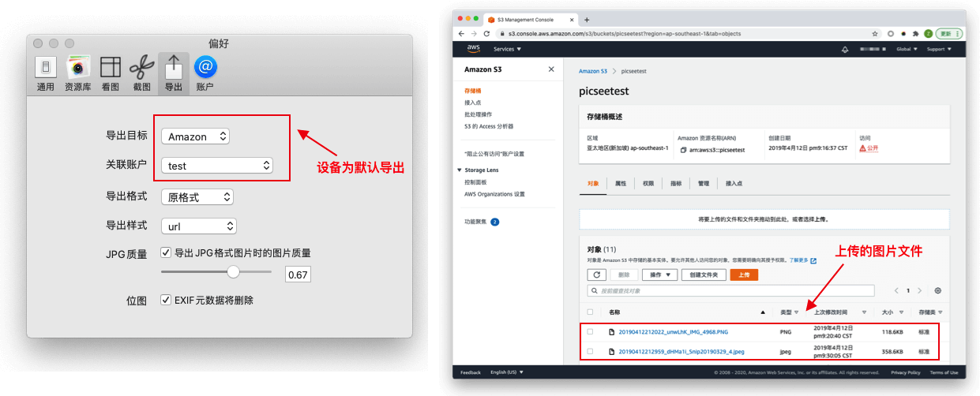Switch to the 属性 tab
Screen dimensions: 980x396
click(x=621, y=183)
